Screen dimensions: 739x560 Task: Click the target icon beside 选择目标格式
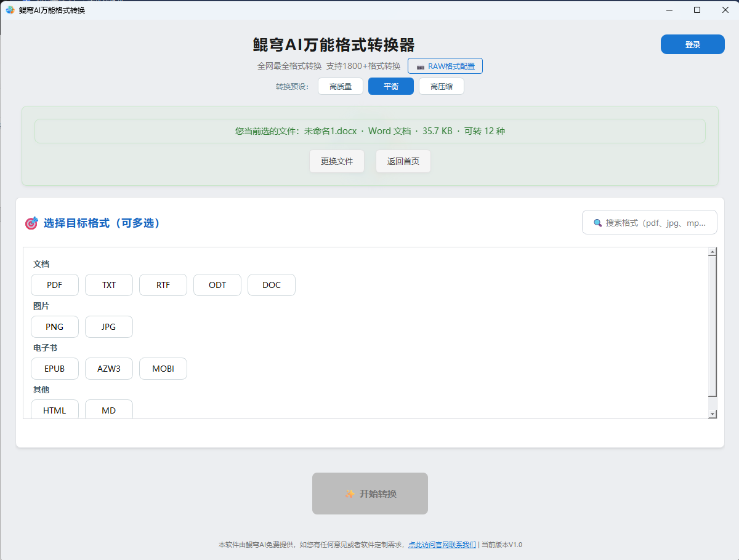31,223
